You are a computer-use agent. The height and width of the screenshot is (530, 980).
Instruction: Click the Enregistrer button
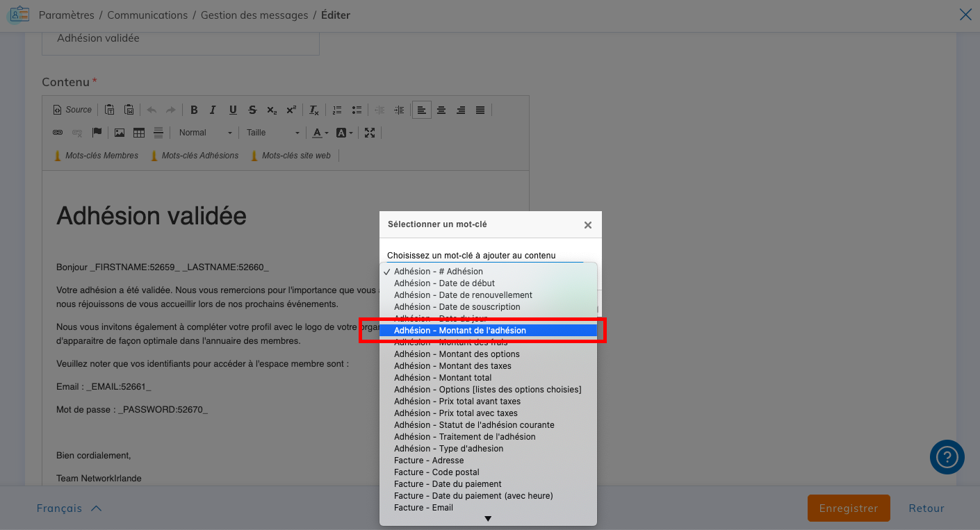(x=848, y=508)
